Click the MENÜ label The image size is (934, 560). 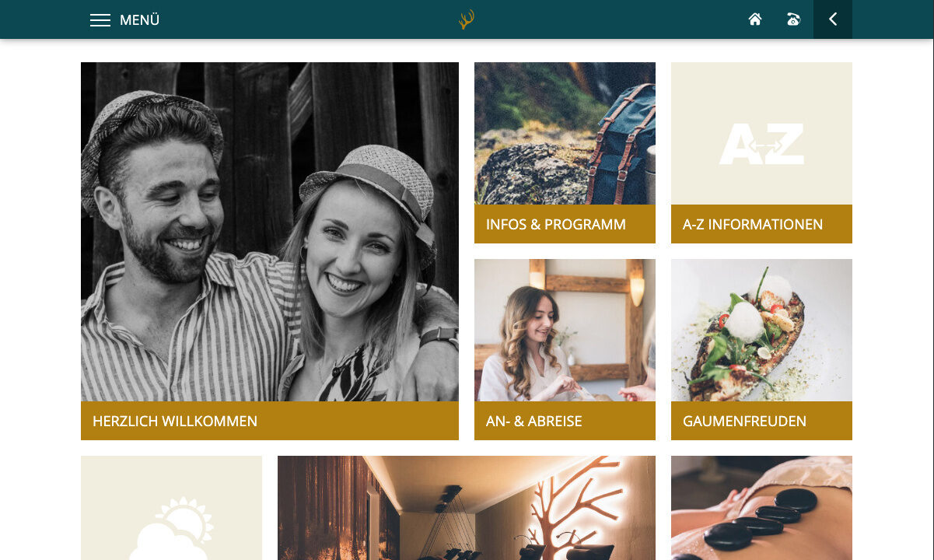[139, 20]
